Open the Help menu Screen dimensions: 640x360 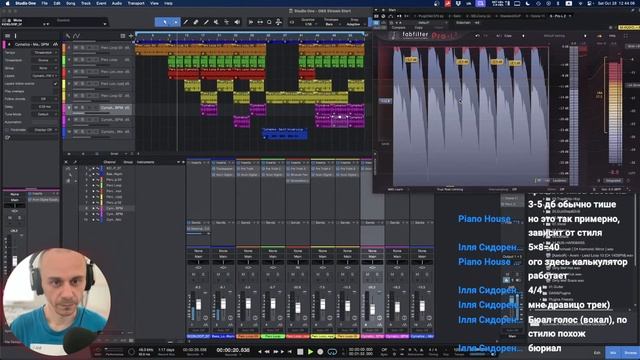click(168, 3)
